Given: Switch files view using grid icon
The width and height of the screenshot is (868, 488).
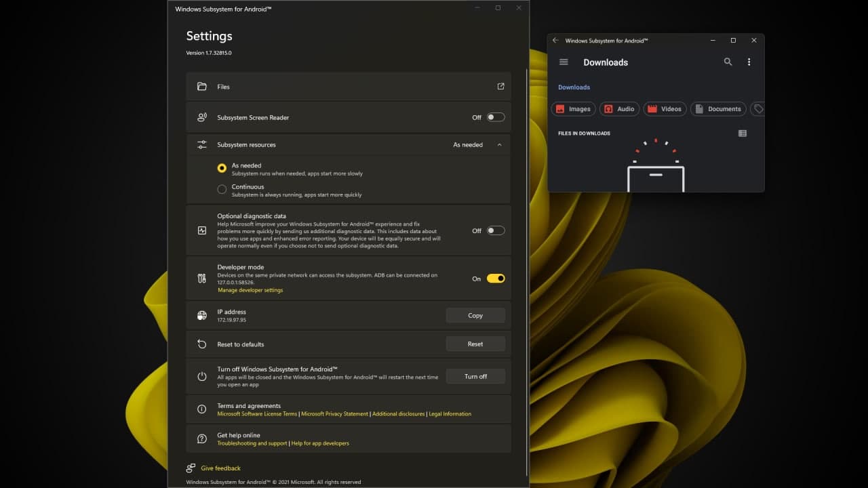Looking at the screenshot, I should pyautogui.click(x=743, y=133).
